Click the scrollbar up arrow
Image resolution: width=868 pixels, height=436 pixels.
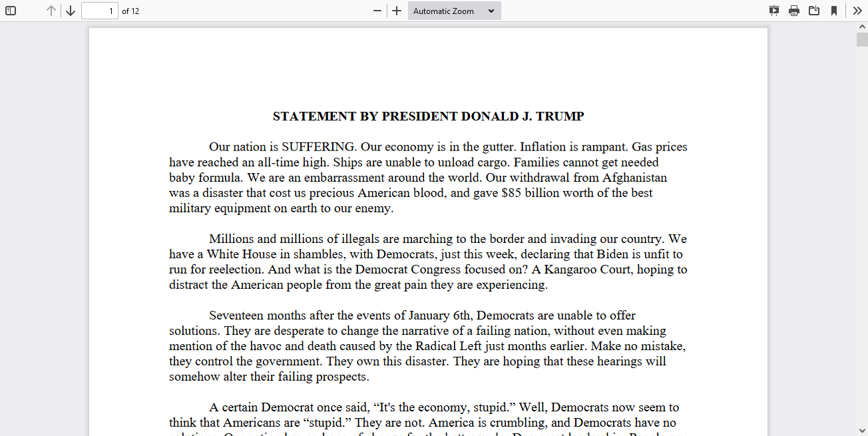click(x=862, y=27)
